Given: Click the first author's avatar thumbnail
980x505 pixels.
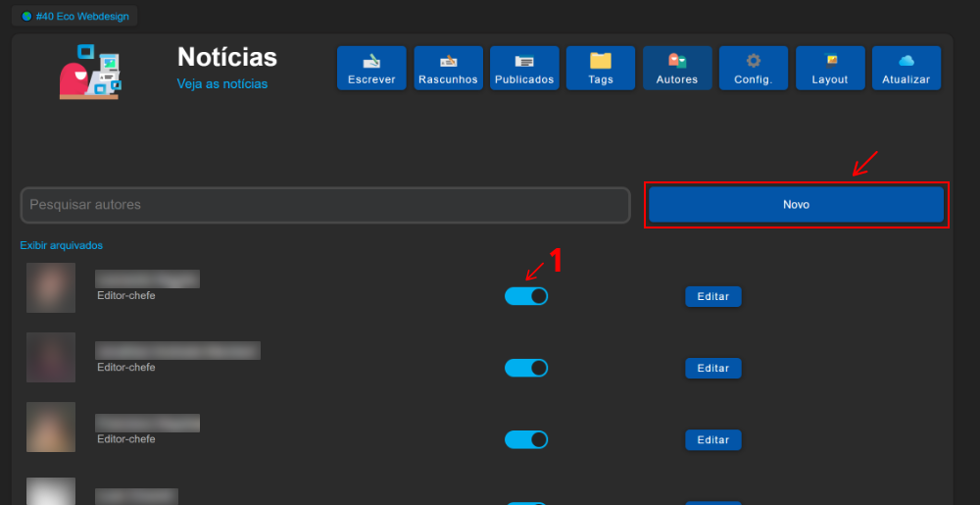Looking at the screenshot, I should pos(51,287).
